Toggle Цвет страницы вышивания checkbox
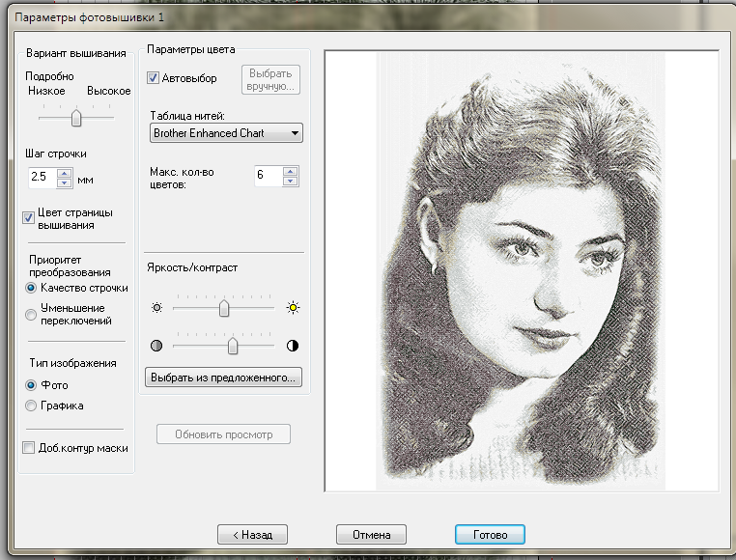This screenshot has height=560, width=736. (29, 218)
